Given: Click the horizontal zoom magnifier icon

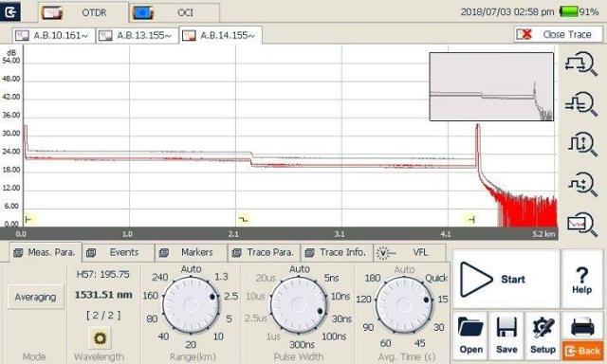Looking at the screenshot, I should point(581,64).
